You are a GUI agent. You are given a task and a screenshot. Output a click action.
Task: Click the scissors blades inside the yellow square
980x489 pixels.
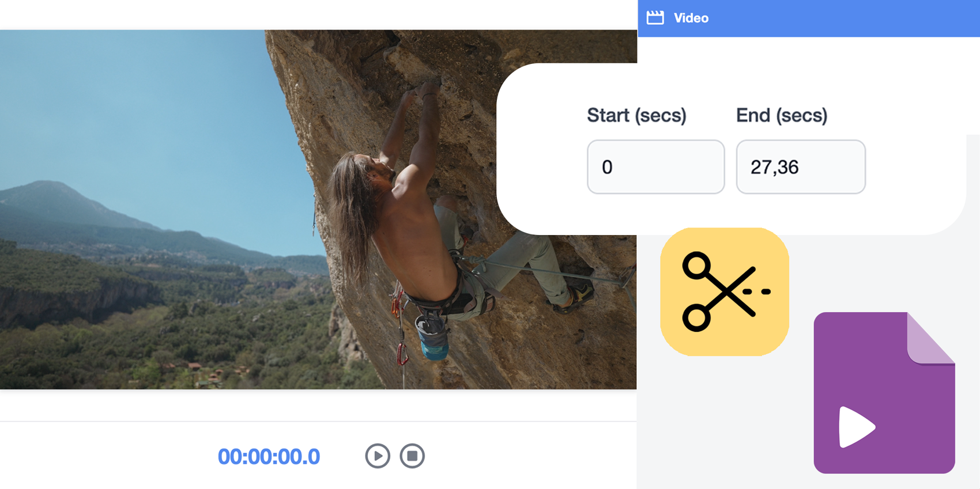coord(724,290)
